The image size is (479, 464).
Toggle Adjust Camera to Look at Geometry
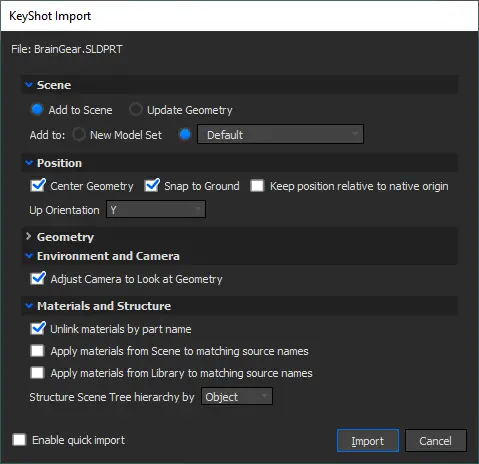point(38,279)
